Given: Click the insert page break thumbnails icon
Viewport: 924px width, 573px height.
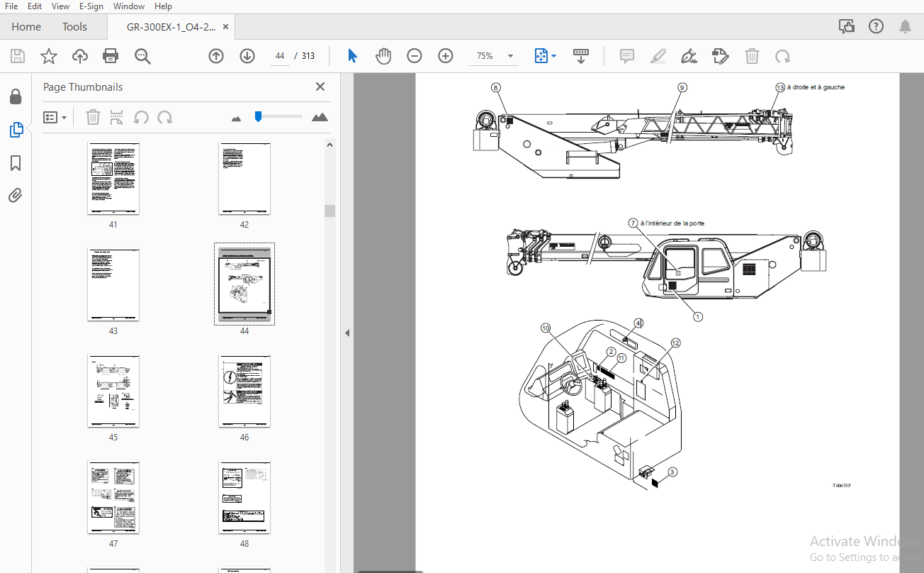Looking at the screenshot, I should click(117, 117).
